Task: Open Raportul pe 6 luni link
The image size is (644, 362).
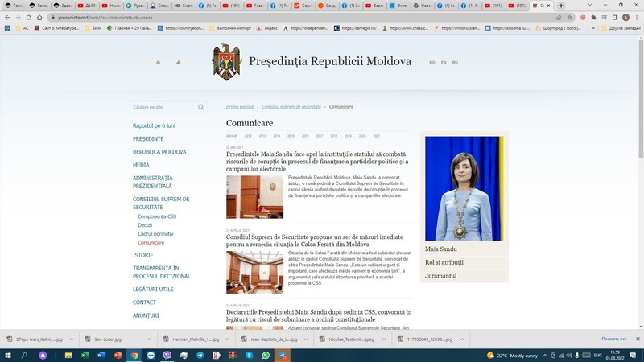Action: [154, 125]
